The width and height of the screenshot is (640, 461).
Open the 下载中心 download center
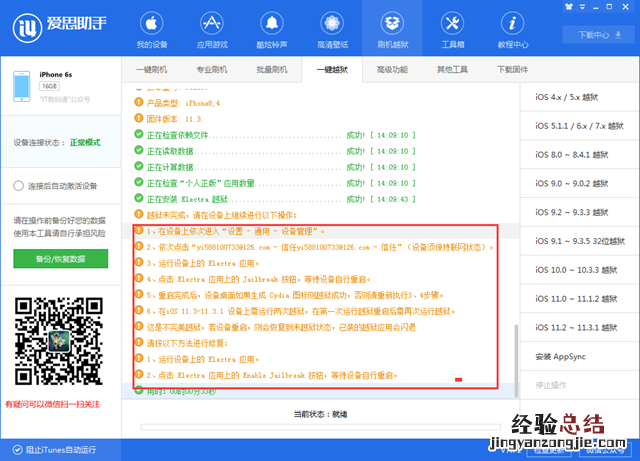coord(600,35)
